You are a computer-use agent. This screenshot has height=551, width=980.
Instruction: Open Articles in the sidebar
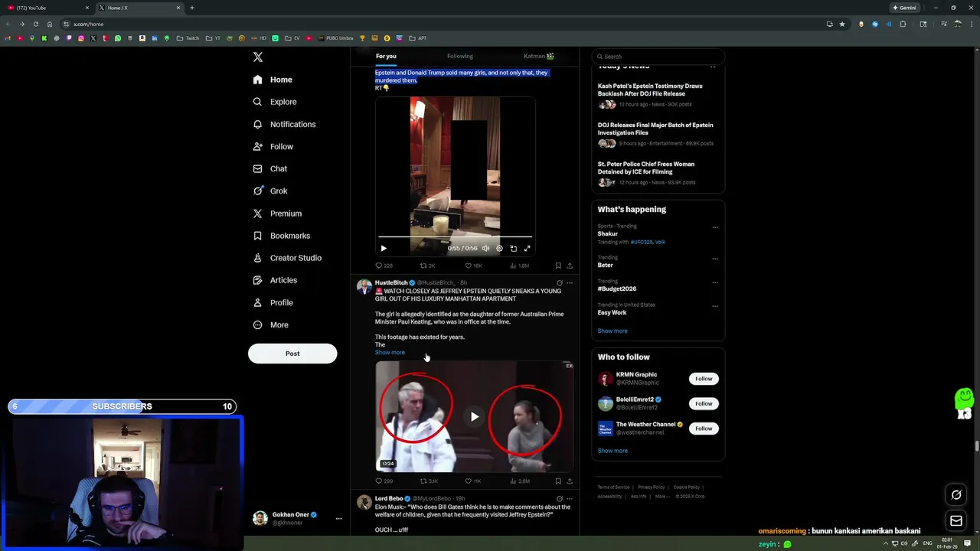click(275, 280)
